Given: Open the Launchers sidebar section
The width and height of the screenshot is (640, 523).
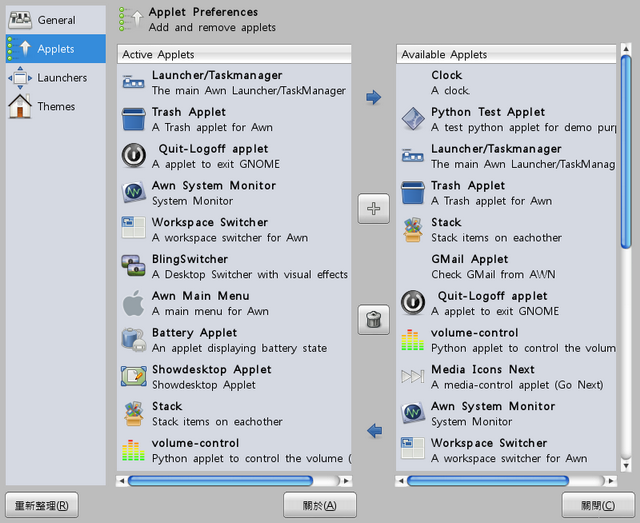Looking at the screenshot, I should click(x=56, y=78).
